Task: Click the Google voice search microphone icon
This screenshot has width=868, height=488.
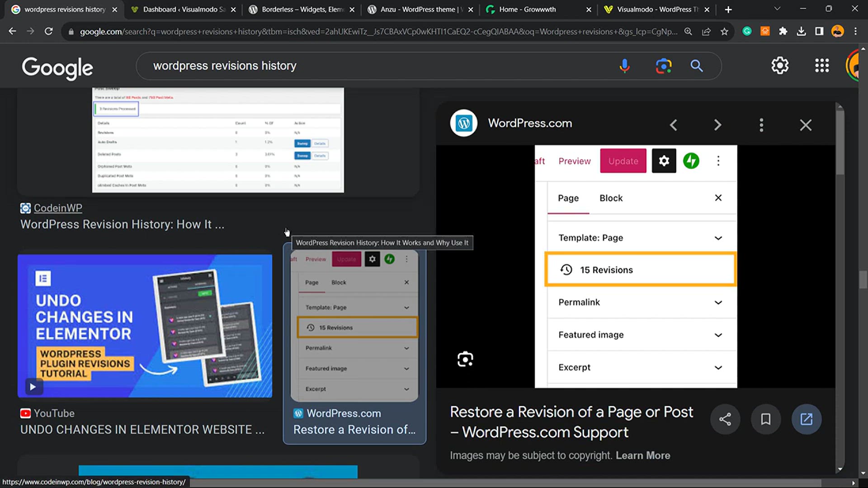Action: pyautogui.click(x=624, y=66)
